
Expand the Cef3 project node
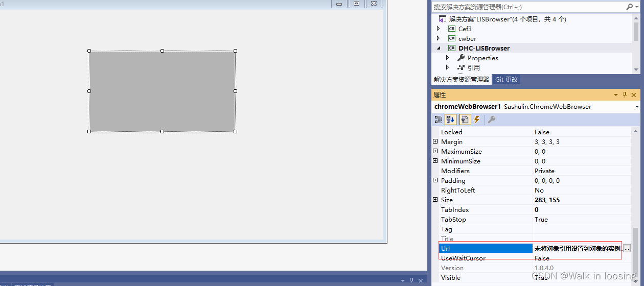click(x=438, y=29)
